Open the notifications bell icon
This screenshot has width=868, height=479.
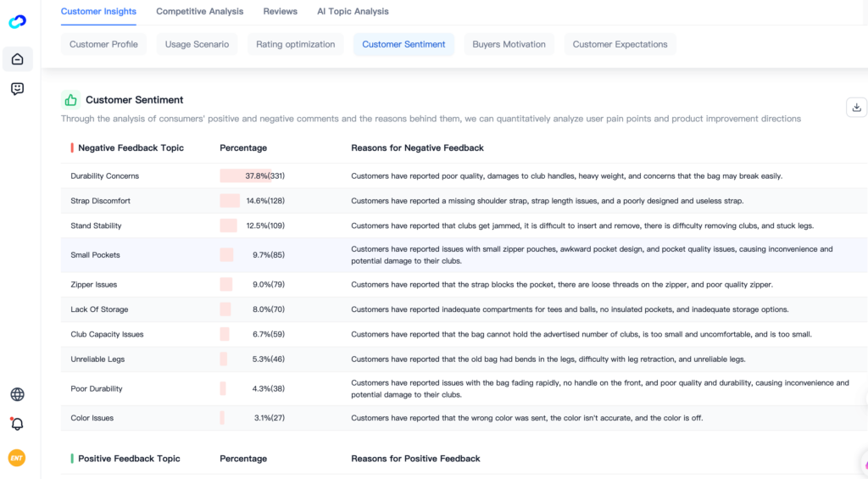[x=17, y=424]
